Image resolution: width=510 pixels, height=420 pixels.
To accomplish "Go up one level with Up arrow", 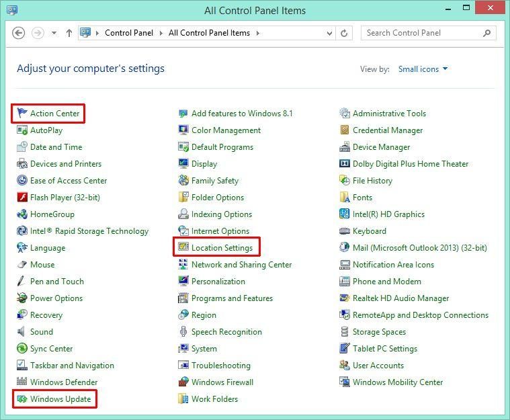I will point(69,33).
